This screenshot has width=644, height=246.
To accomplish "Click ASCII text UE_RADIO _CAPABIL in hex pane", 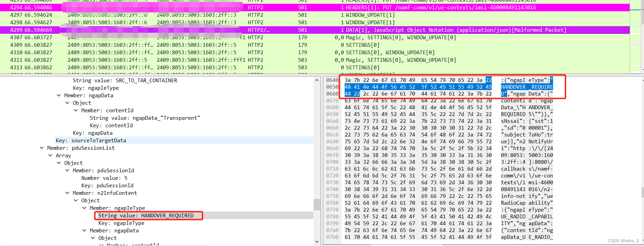I will [x=527, y=217].
